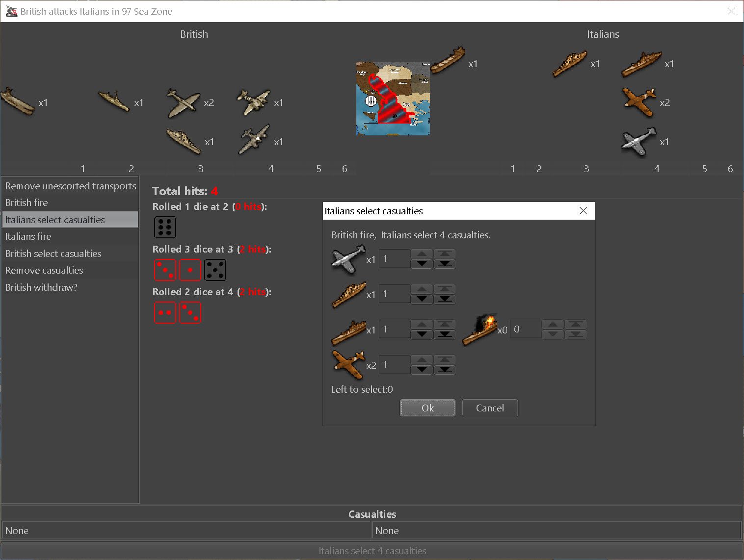Image resolution: width=744 pixels, height=560 pixels.
Task: Decrease silver fighter casualties by one
Action: (x=422, y=264)
